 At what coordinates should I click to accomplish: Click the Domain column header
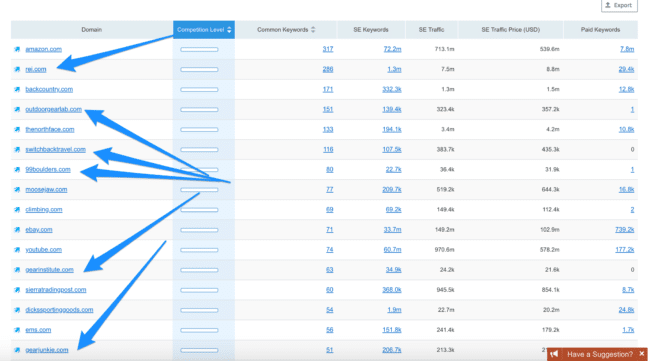tap(92, 30)
